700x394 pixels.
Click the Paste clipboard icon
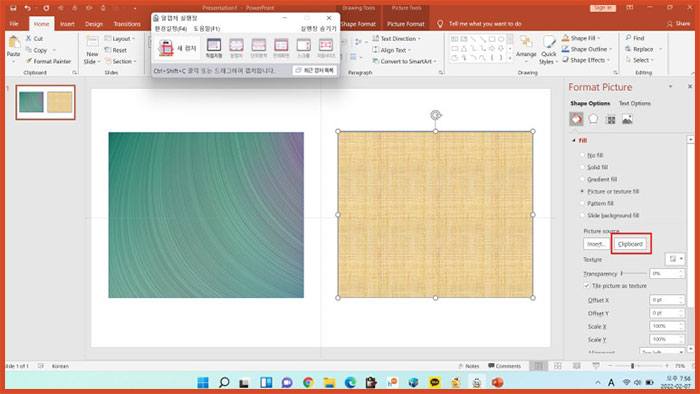(14, 43)
